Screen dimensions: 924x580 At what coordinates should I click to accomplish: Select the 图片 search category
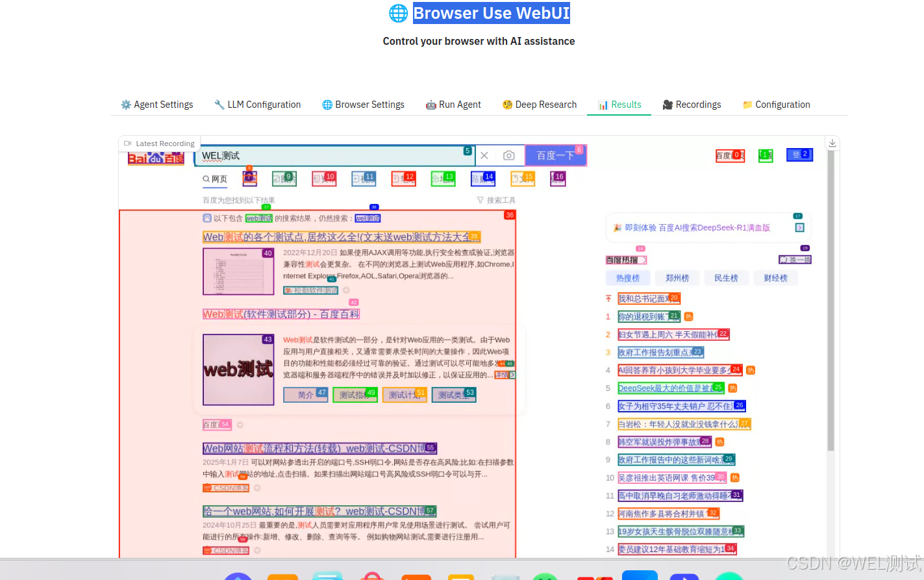pos(284,179)
